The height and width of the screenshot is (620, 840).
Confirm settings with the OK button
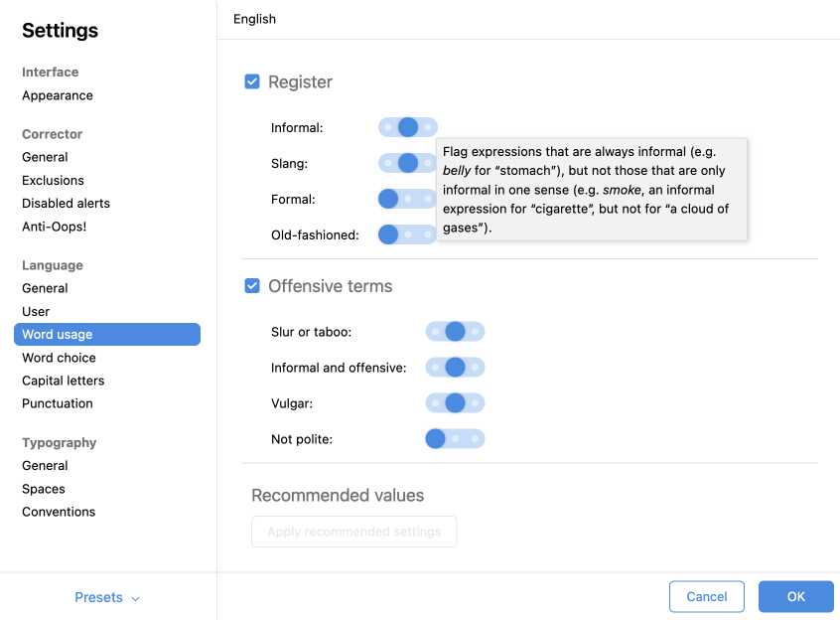pyautogui.click(x=796, y=596)
